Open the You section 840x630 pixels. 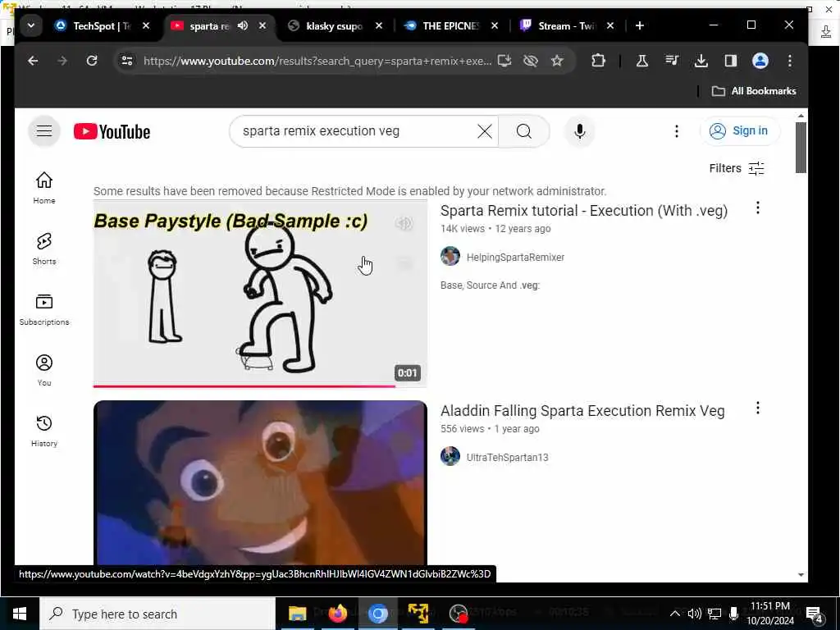tap(44, 370)
